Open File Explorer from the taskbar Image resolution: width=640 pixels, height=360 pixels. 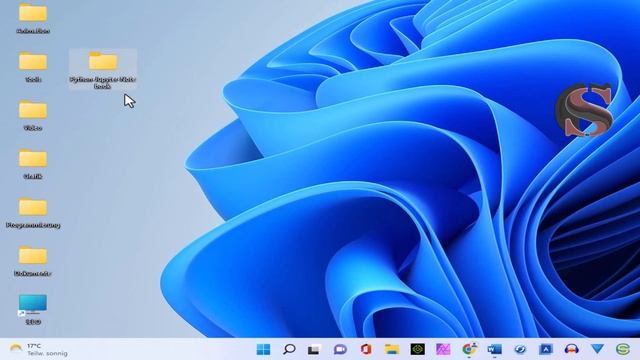pos(392,349)
